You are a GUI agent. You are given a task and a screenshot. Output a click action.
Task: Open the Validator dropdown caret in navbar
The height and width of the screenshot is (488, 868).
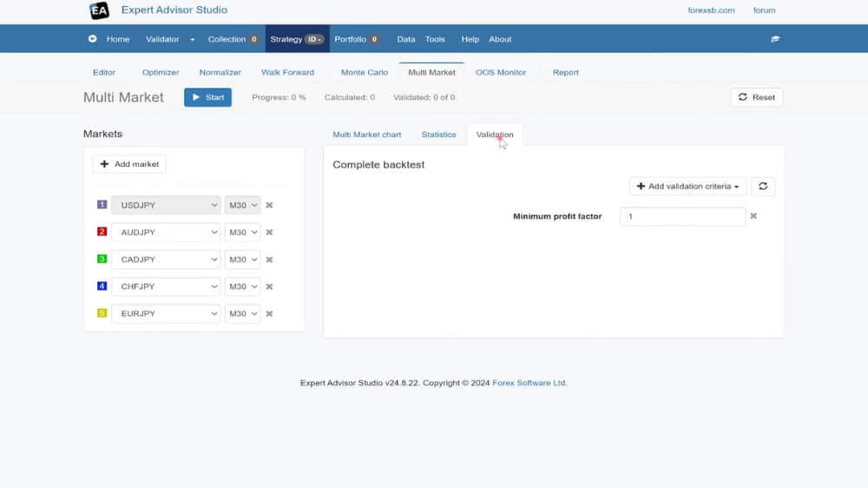pos(192,39)
